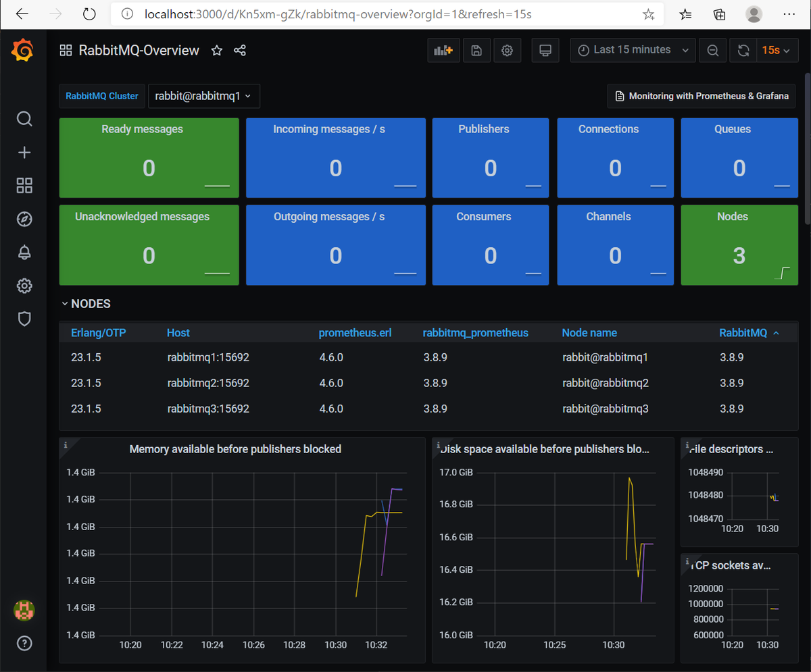811x672 pixels.
Task: Open Monitoring with Prometheus & Grafana link
Action: point(701,96)
